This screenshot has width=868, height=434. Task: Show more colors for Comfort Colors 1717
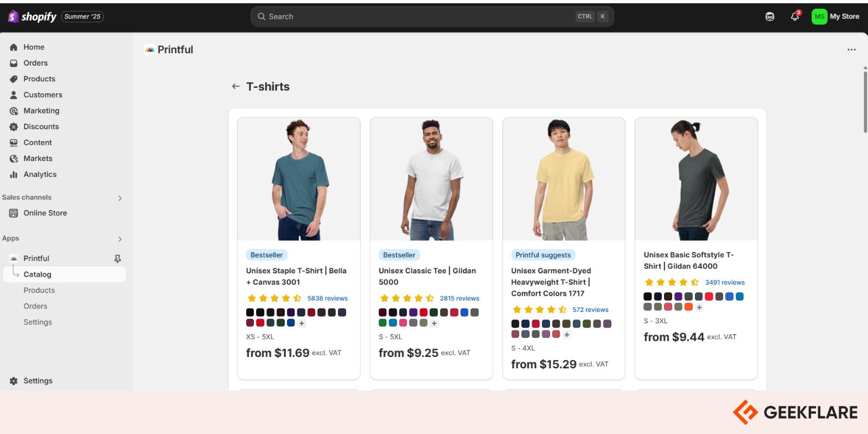567,335
